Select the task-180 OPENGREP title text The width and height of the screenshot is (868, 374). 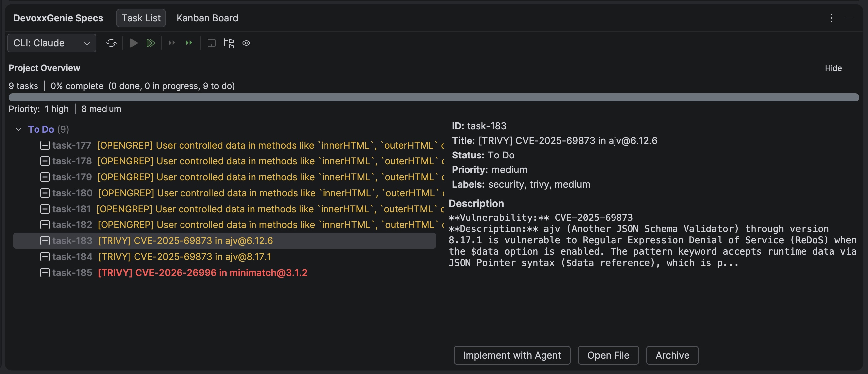tap(271, 193)
